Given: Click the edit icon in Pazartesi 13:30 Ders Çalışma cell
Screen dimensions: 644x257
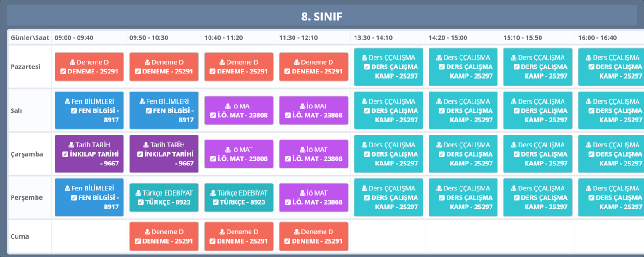Looking at the screenshot, I should (367, 67).
